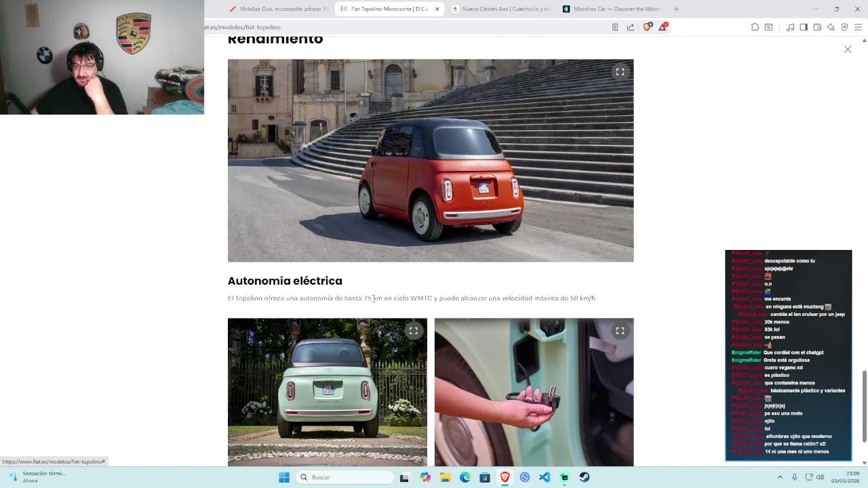The width and height of the screenshot is (868, 488).
Task: Click the Brave browser taskbar icon
Action: [505, 477]
